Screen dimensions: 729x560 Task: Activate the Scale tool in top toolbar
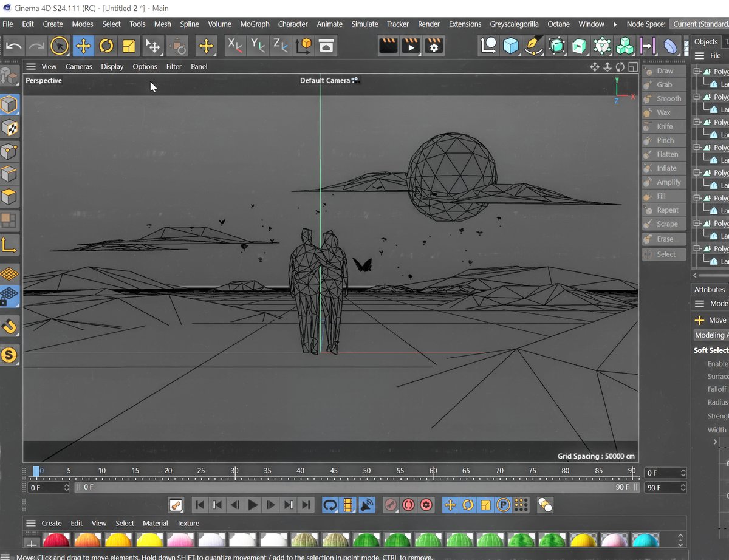pyautogui.click(x=129, y=46)
